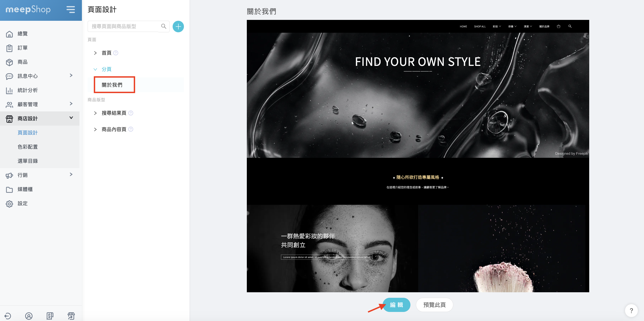
Task: Expand the 首頁 tree item
Action: [x=95, y=53]
